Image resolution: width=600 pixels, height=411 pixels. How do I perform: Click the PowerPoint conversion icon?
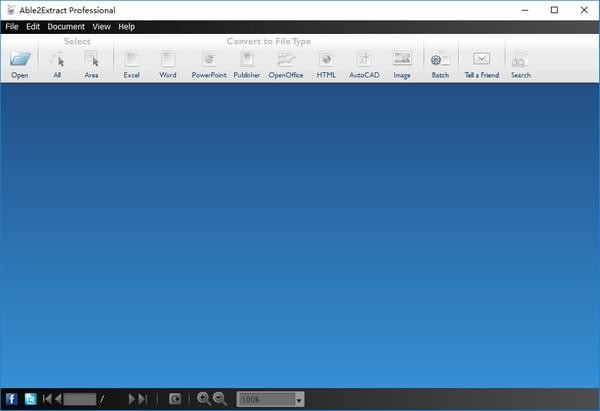click(209, 61)
